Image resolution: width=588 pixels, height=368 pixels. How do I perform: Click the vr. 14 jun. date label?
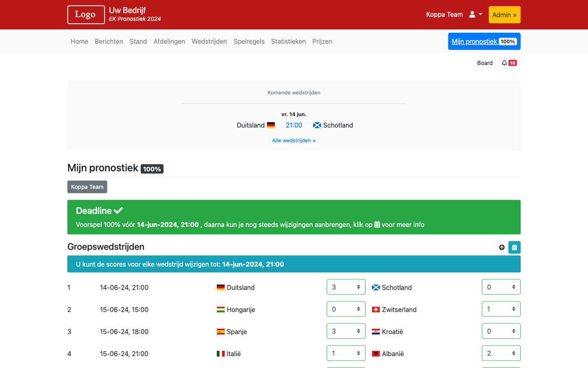coord(294,114)
